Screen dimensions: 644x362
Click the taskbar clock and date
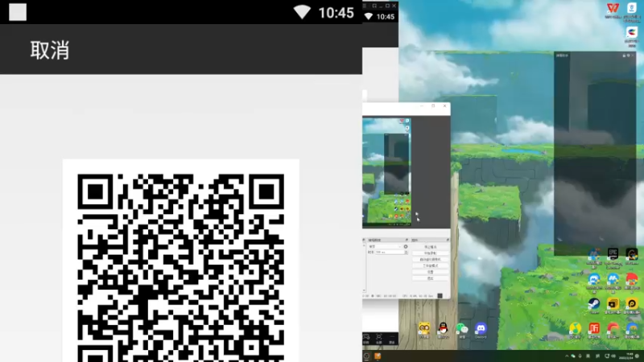(627, 356)
